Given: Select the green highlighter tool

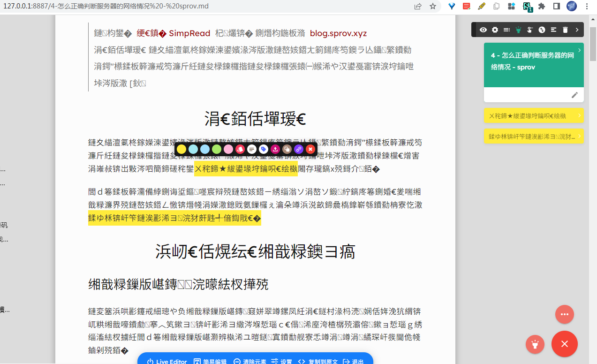Looking at the screenshot, I should click(x=216, y=149).
